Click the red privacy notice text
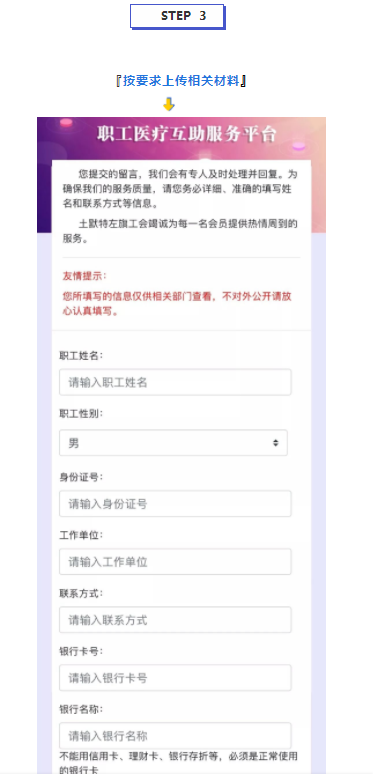 (x=181, y=304)
